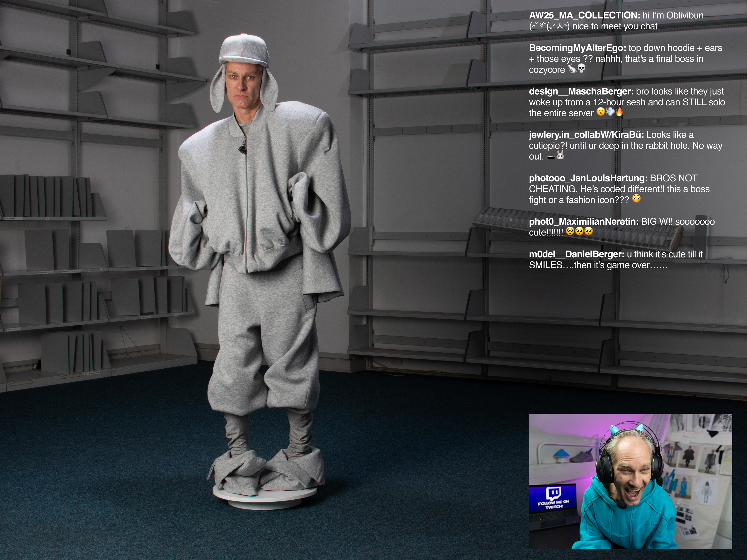Click the surprised face emoji in MaschaBerger's message
The image size is (747, 560).
click(601, 112)
